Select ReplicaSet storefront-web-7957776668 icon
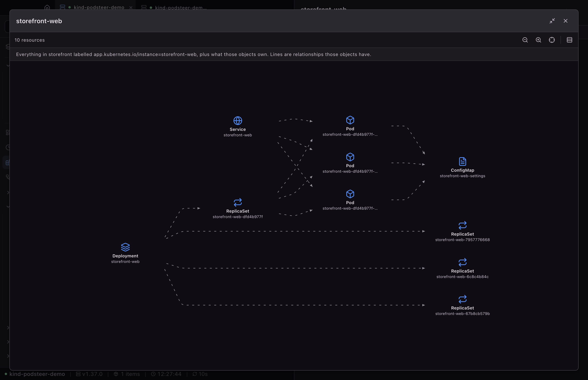Image resolution: width=588 pixels, height=380 pixels. pyautogui.click(x=462, y=225)
